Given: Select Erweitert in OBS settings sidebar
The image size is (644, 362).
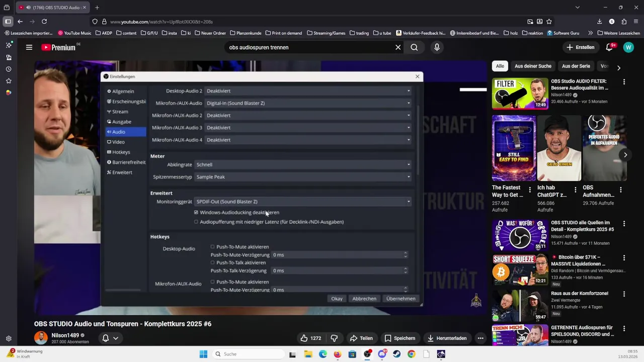Looking at the screenshot, I should point(122,172).
